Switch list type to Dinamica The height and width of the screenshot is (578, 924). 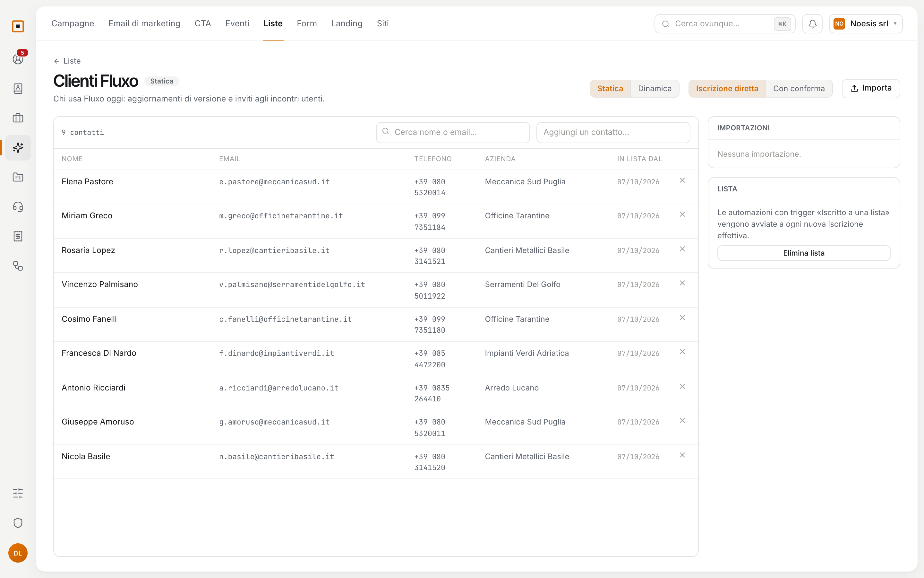[x=654, y=89]
